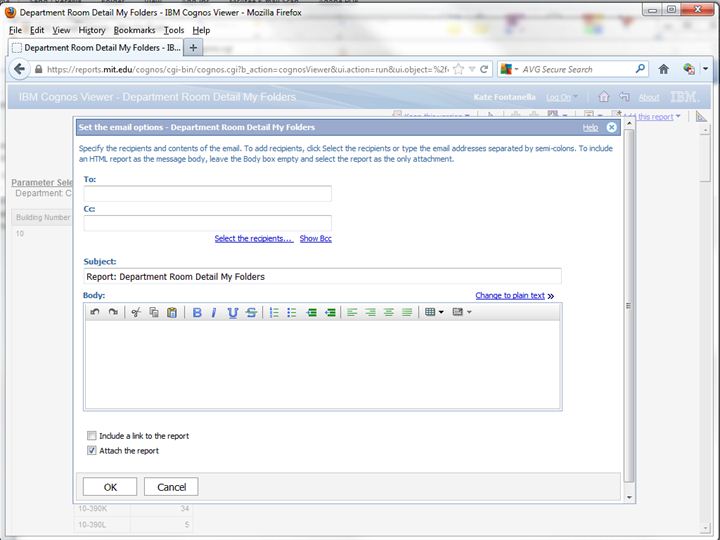Insert a numbered list in body
Image resolution: width=720 pixels, height=540 pixels.
pos(274,313)
